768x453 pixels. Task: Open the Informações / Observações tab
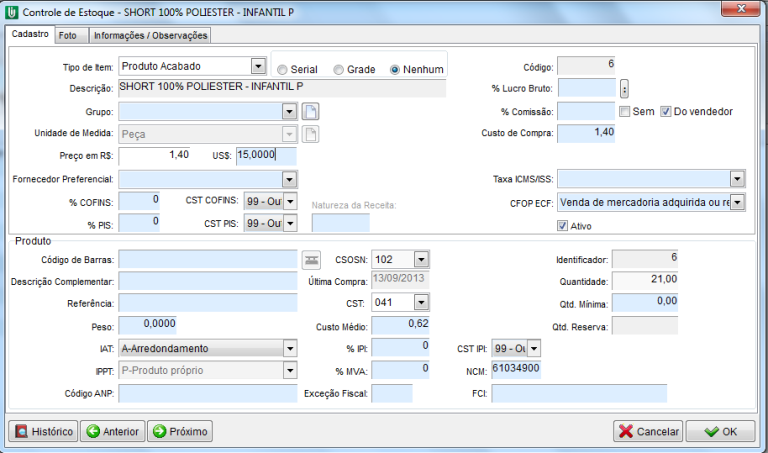tap(150, 35)
